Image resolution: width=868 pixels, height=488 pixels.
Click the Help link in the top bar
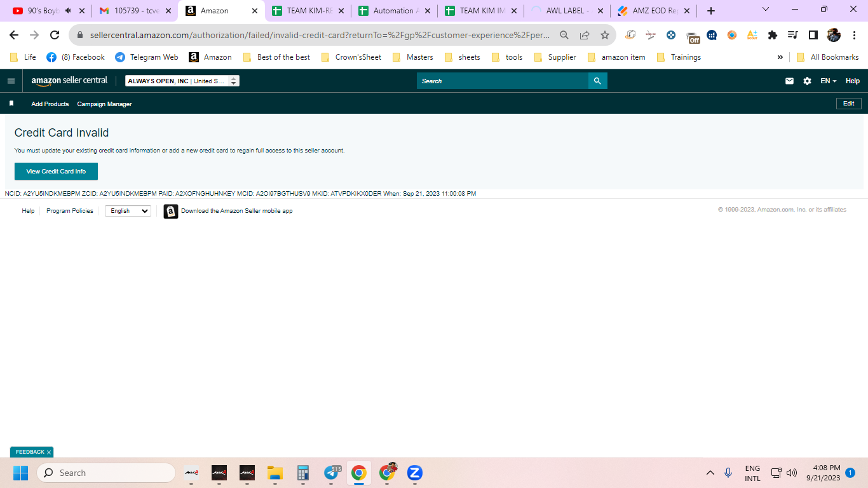[x=853, y=81]
